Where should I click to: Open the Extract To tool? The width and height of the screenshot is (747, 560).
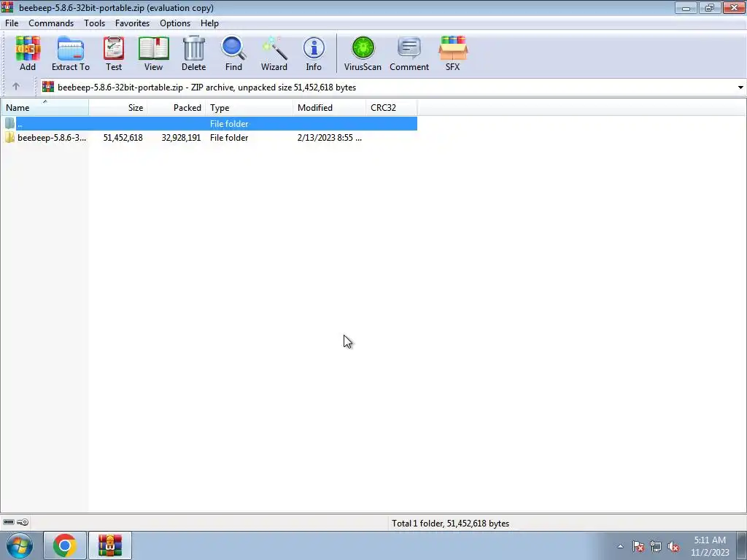tap(71, 53)
